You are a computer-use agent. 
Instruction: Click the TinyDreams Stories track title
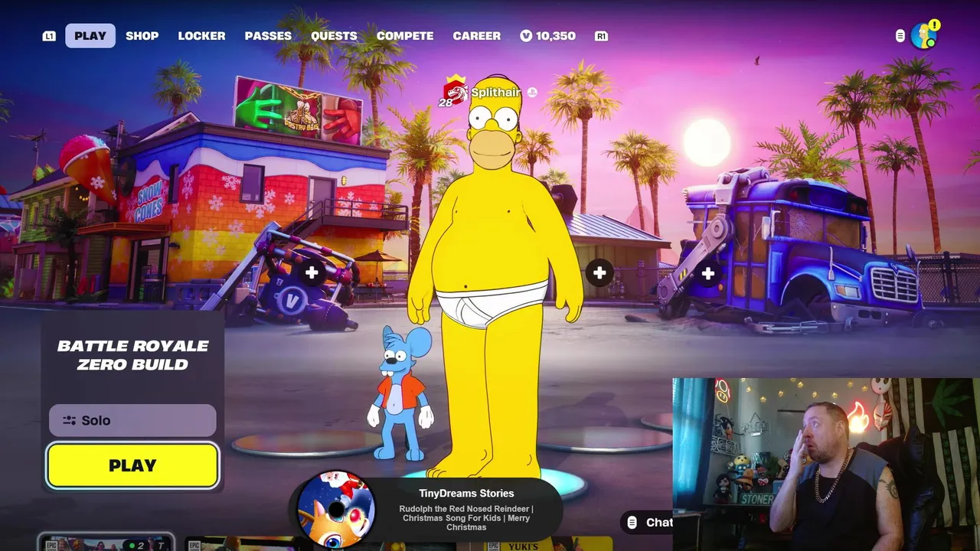(x=466, y=494)
